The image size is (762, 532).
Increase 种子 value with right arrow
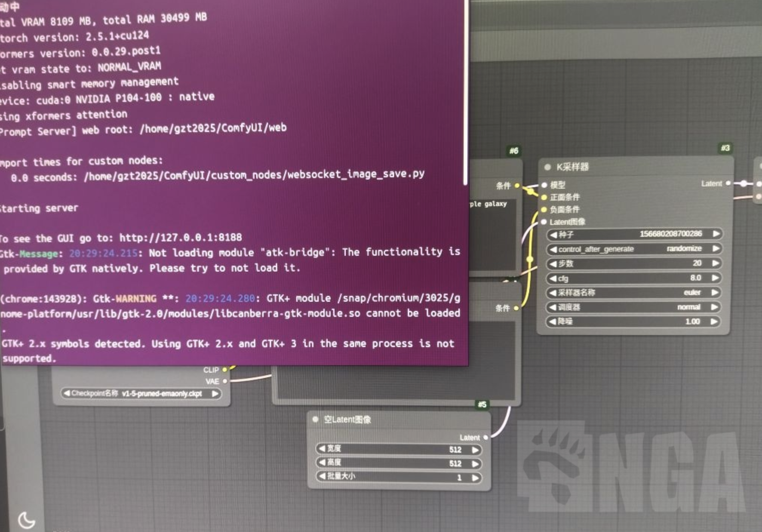click(716, 234)
